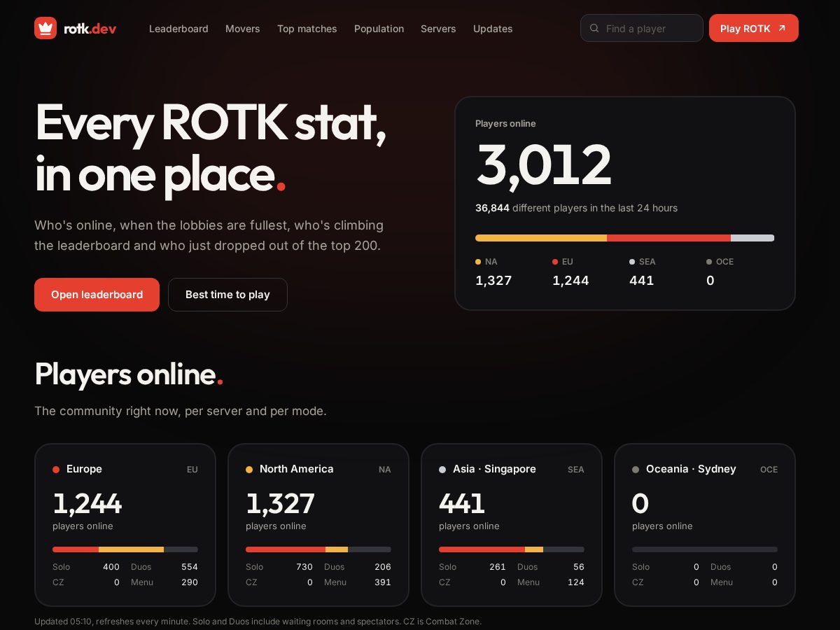
Task: Click the Europe Duos value 554
Action: (189, 567)
